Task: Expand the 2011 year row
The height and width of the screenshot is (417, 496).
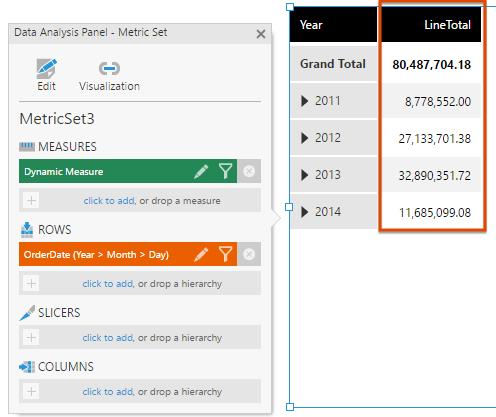Action: (x=304, y=101)
